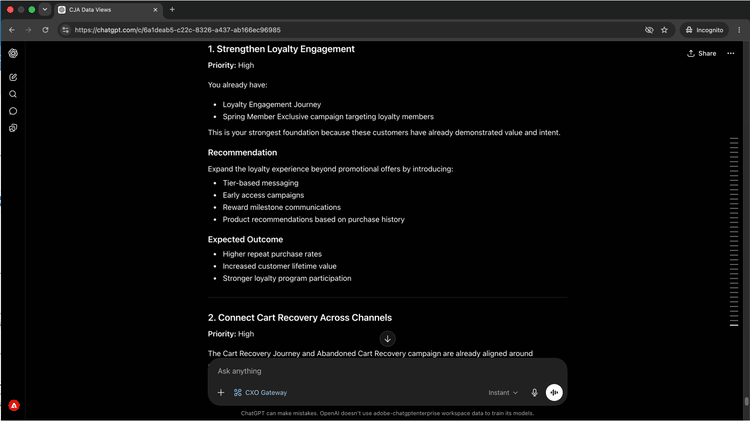The image size is (750, 421).
Task: Open the three-dot conversation options menu
Action: (731, 53)
